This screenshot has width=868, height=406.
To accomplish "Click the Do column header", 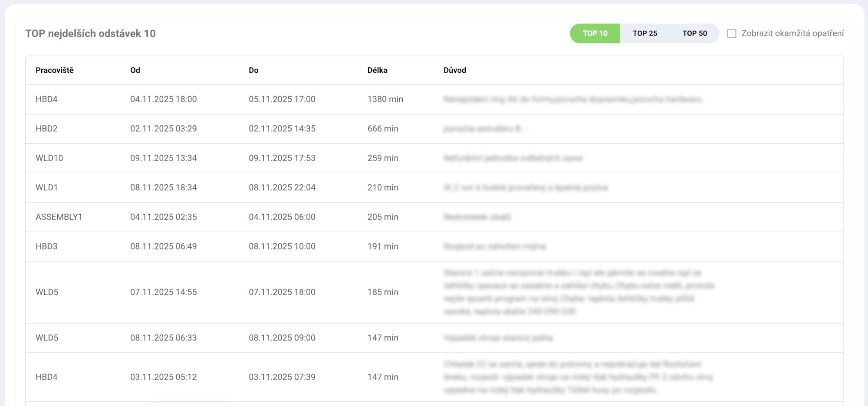I will (252, 70).
